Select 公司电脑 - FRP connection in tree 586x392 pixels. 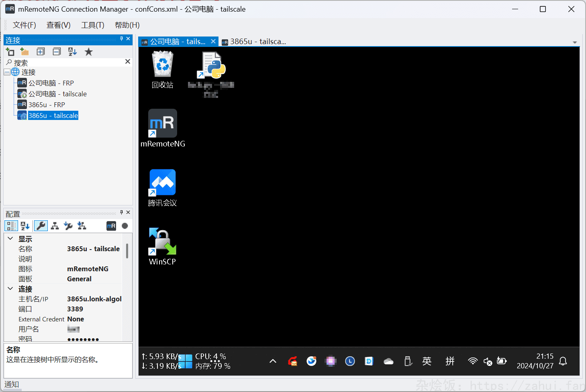click(x=51, y=83)
